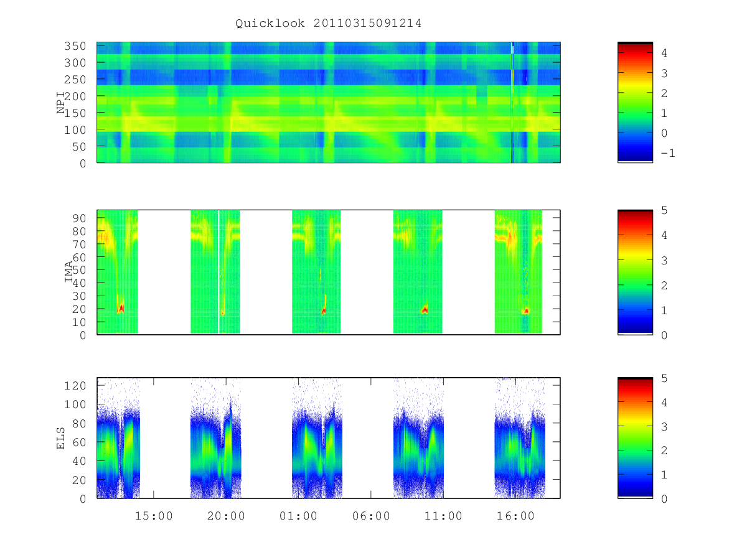
Task: Click the ELS y-axis label
Action: click(x=61, y=437)
